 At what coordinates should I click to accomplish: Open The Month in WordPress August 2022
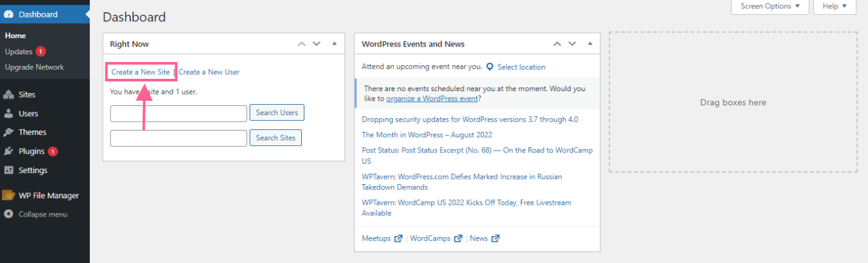(x=427, y=135)
